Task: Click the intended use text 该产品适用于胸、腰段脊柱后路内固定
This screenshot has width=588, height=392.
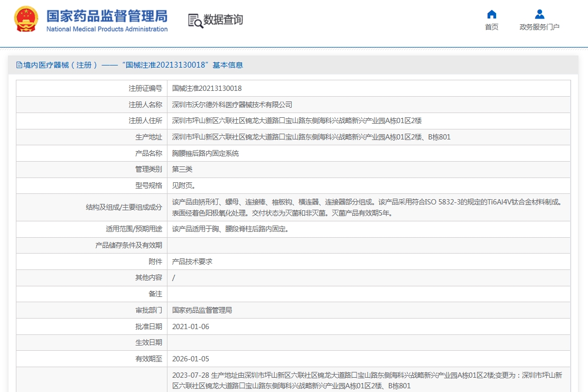Action: click(x=231, y=229)
